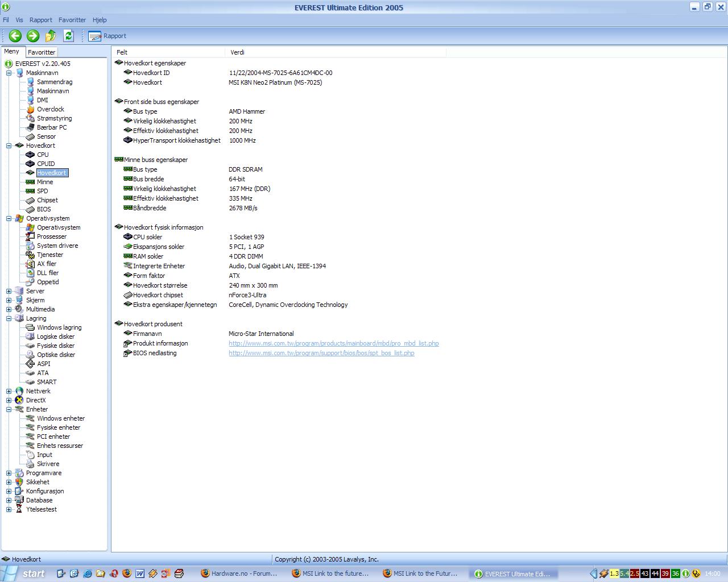Viewport: 728px width, 582px height.
Task: Expand the DirectX tree node
Action: [9, 400]
